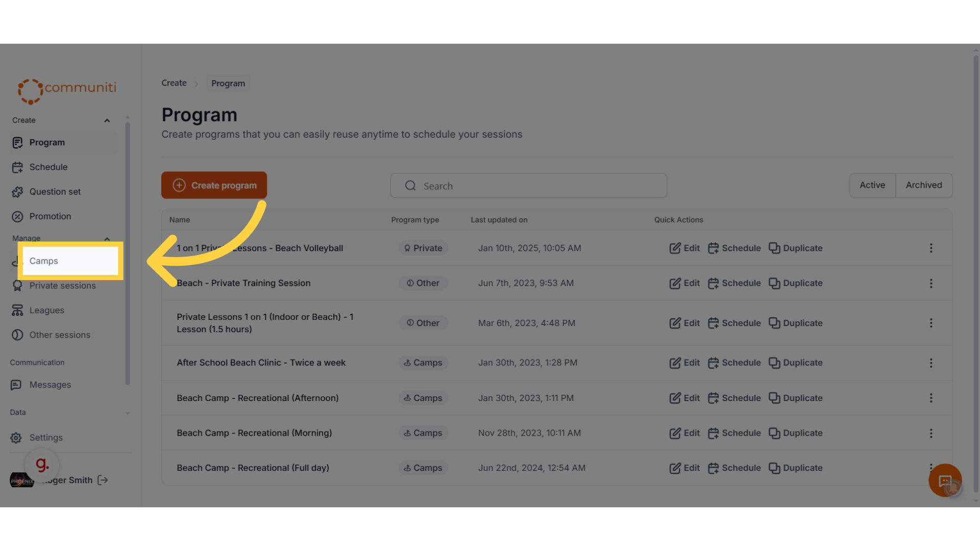Switch to the Archived tab
980x551 pixels.
click(x=924, y=185)
